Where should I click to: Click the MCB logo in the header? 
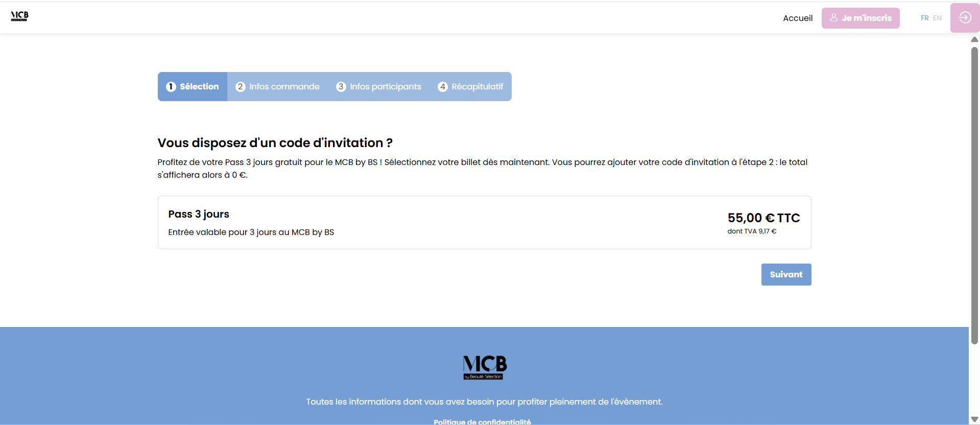(x=20, y=16)
